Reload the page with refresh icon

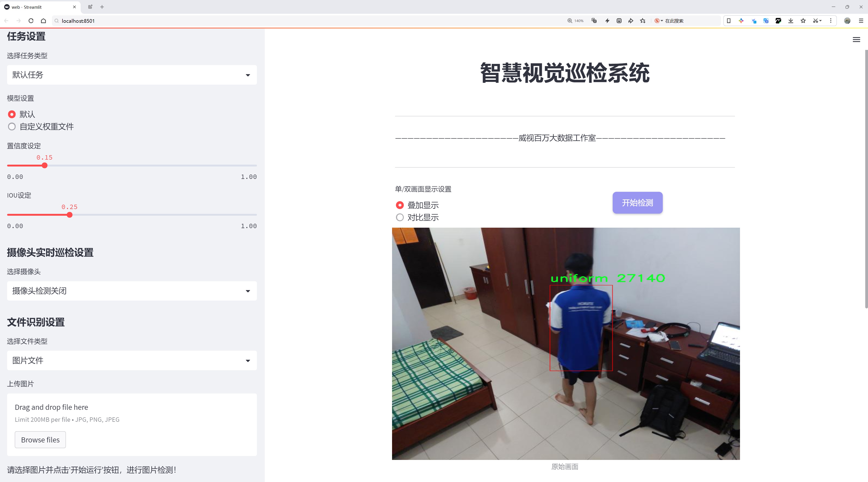click(31, 21)
